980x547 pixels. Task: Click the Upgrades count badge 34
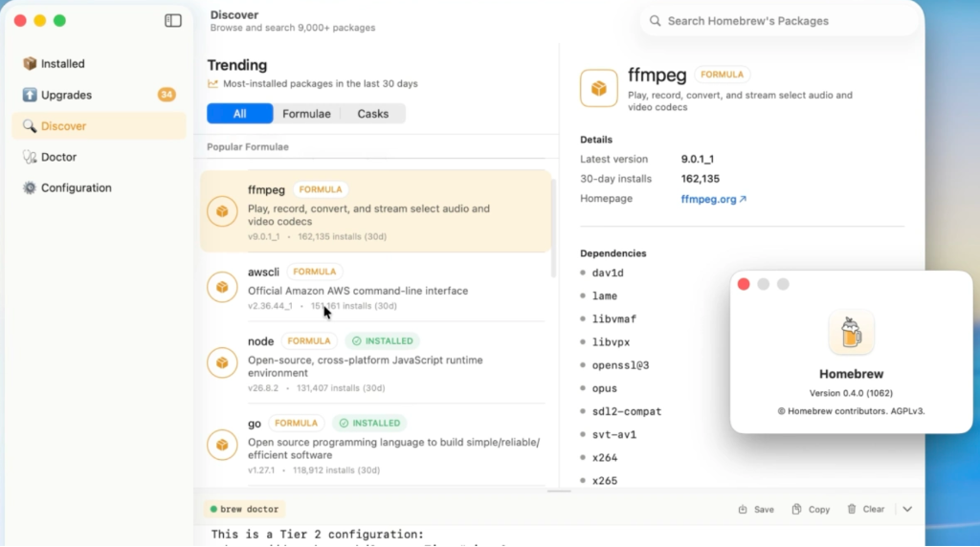tap(167, 95)
